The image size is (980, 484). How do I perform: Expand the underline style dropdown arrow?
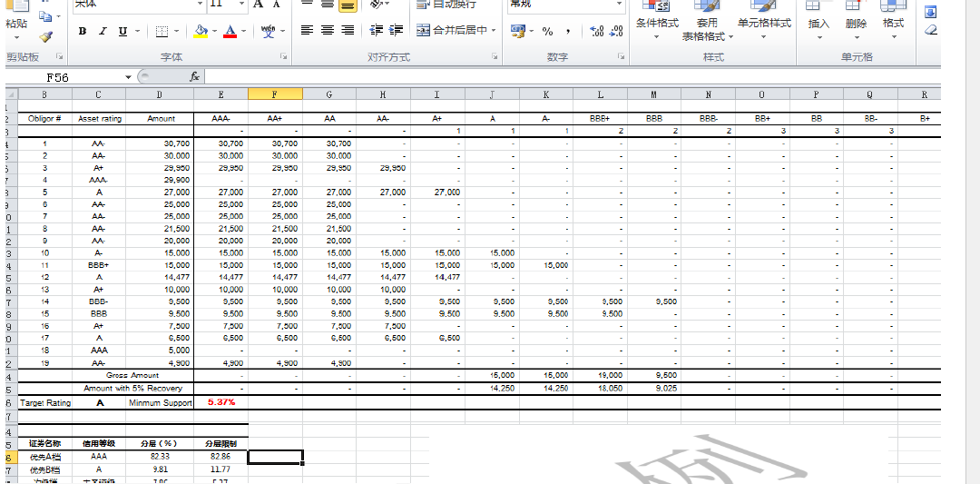(138, 31)
